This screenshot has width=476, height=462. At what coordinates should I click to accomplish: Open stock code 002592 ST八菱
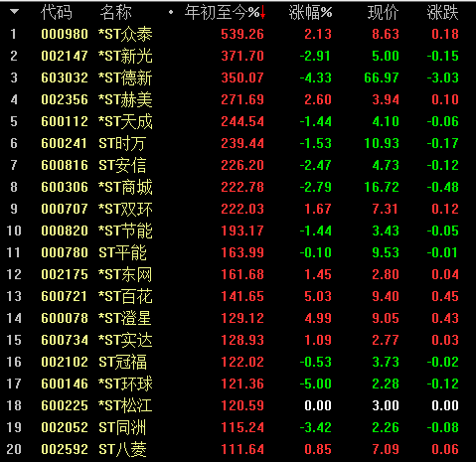point(65,449)
